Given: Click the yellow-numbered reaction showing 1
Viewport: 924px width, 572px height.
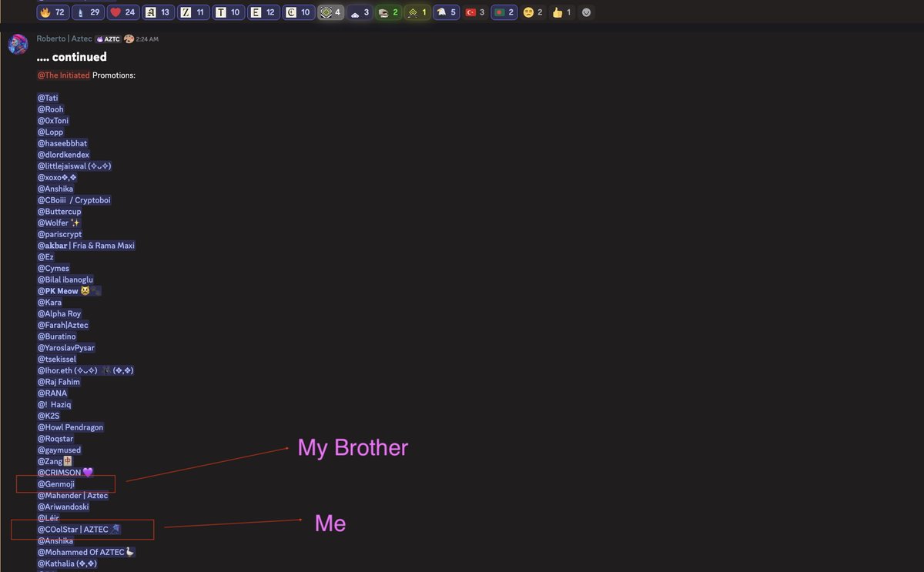Looking at the screenshot, I should click(x=417, y=12).
